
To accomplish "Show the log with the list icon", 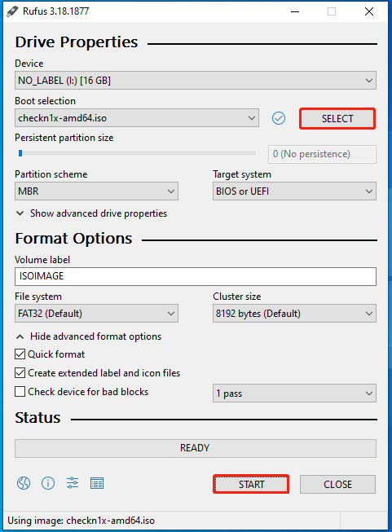I will tap(97, 483).
